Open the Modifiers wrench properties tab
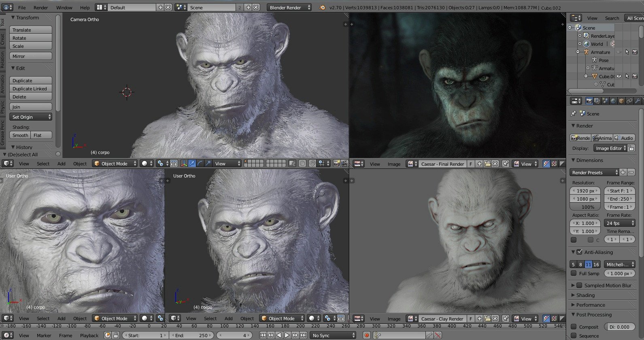 point(638,101)
